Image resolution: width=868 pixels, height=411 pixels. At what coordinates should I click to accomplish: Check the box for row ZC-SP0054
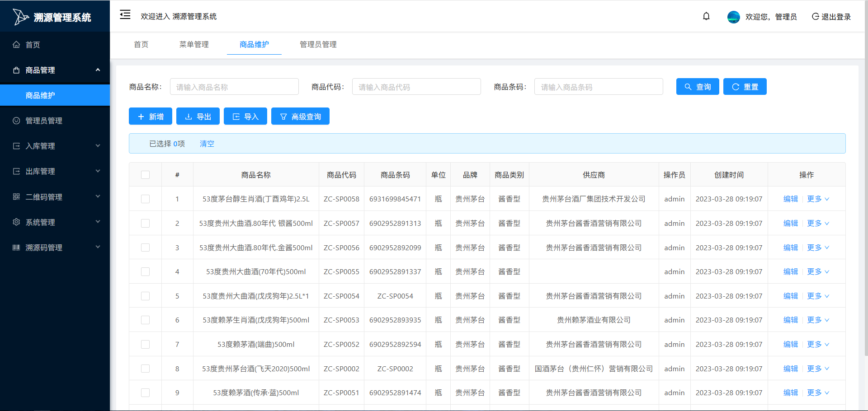tap(145, 296)
